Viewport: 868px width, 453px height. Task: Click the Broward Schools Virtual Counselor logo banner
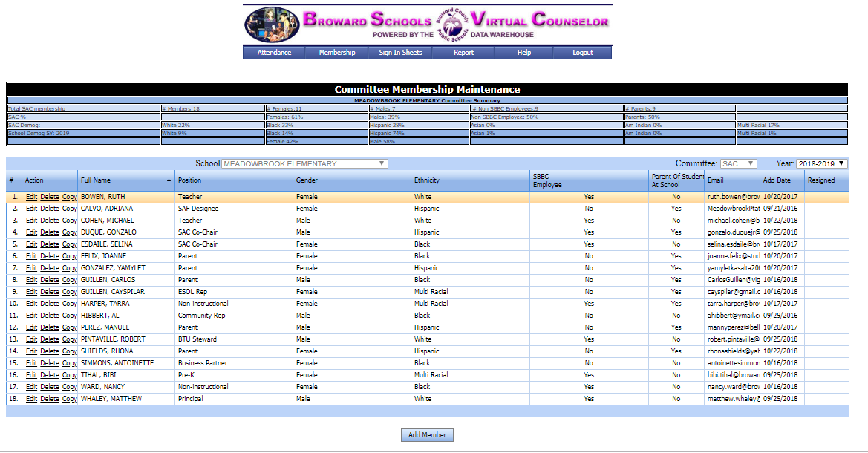(428, 25)
